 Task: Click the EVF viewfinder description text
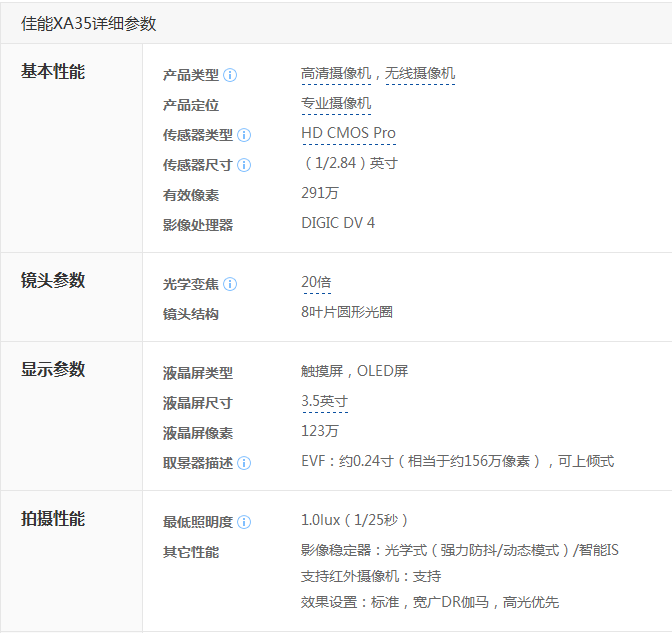click(x=457, y=461)
